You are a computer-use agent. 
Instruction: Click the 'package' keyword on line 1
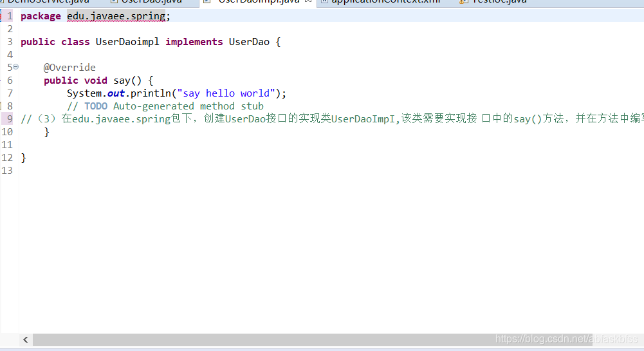pyautogui.click(x=41, y=17)
